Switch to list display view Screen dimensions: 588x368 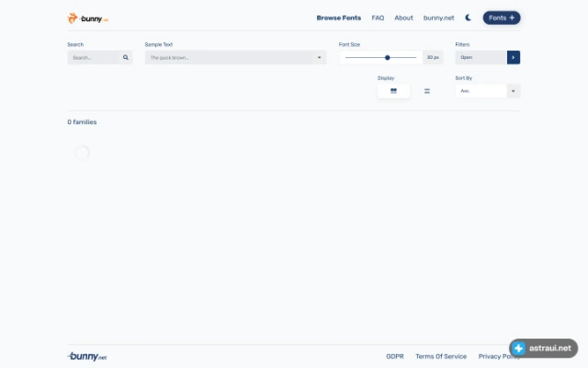coord(426,91)
